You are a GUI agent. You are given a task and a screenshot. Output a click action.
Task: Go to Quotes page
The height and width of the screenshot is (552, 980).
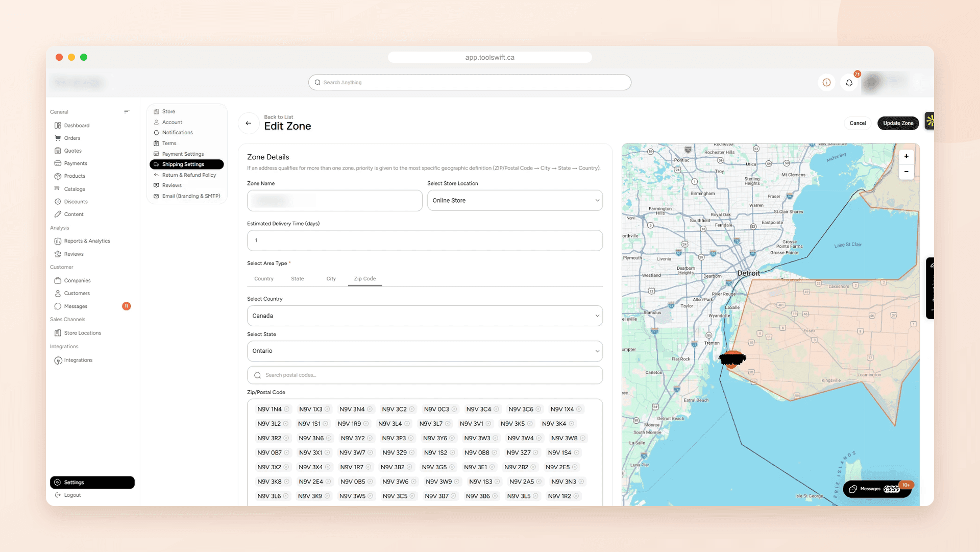(x=72, y=151)
